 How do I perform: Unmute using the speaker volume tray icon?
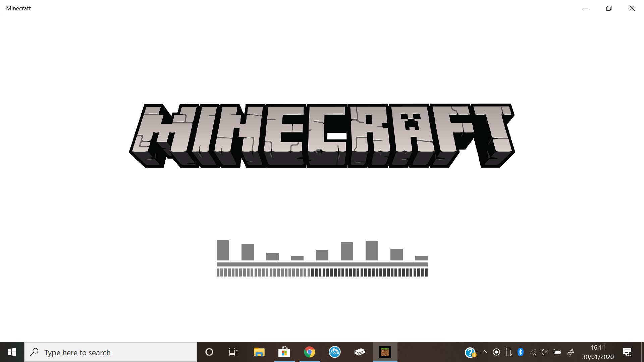pyautogui.click(x=544, y=352)
